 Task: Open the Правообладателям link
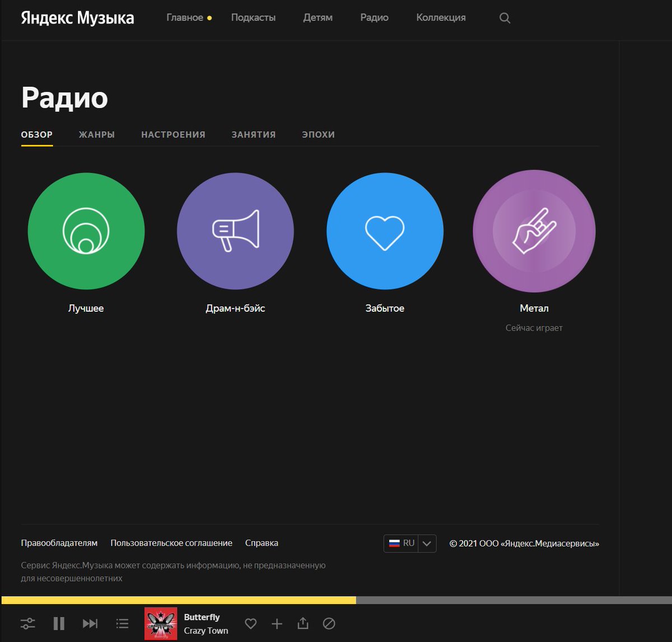[59, 543]
